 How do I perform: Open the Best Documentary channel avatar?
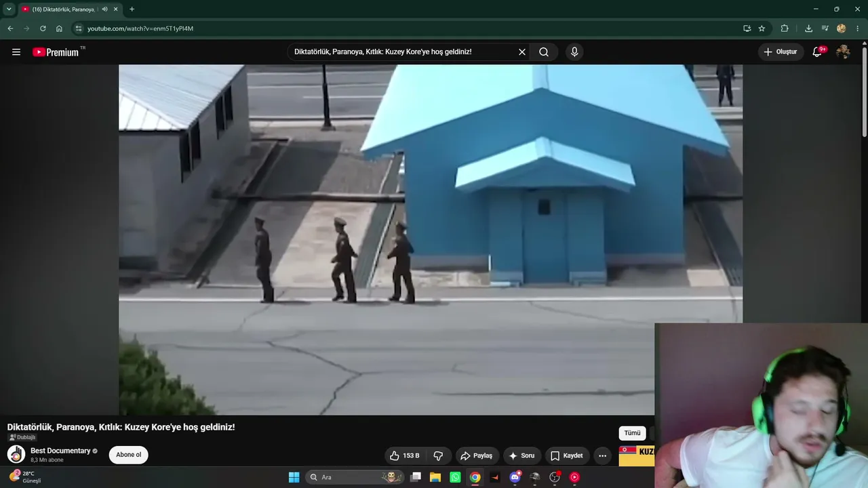pyautogui.click(x=16, y=455)
